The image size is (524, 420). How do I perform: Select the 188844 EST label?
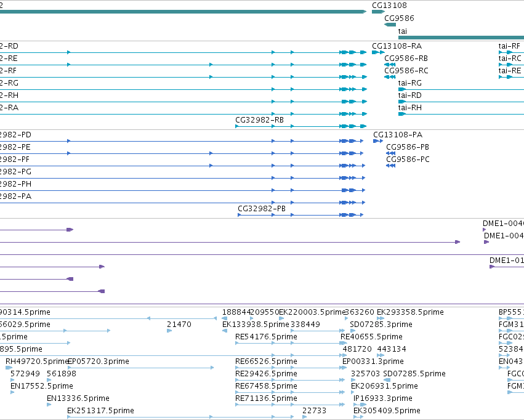(236, 312)
